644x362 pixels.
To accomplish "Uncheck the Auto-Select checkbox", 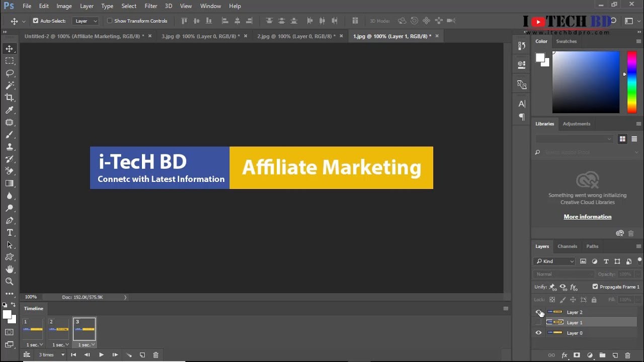I will click(36, 21).
